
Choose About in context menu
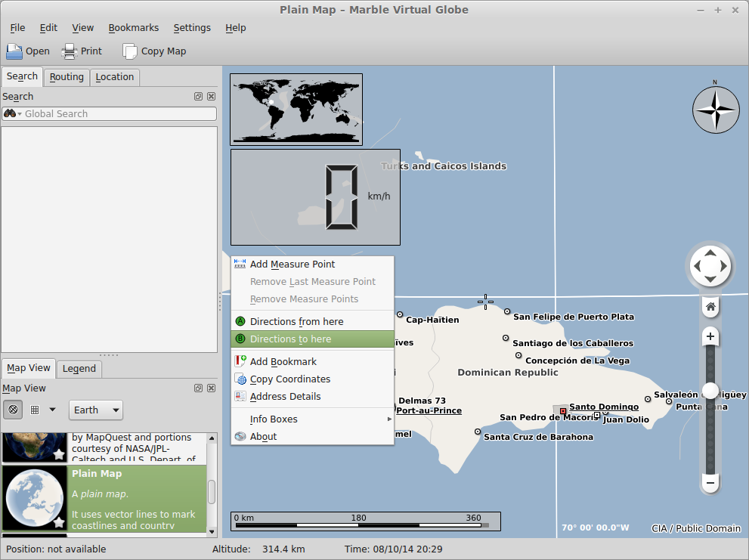click(x=312, y=436)
